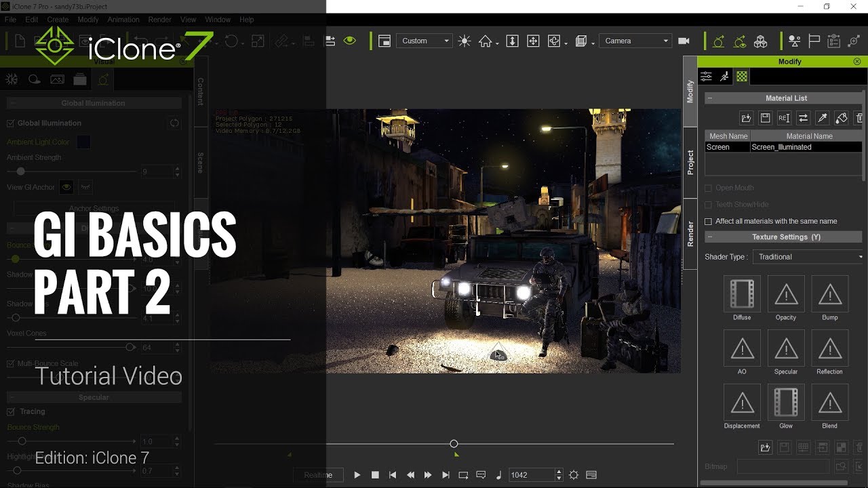Click the previous frame rewind button
The width and height of the screenshot is (868, 488).
click(410, 475)
